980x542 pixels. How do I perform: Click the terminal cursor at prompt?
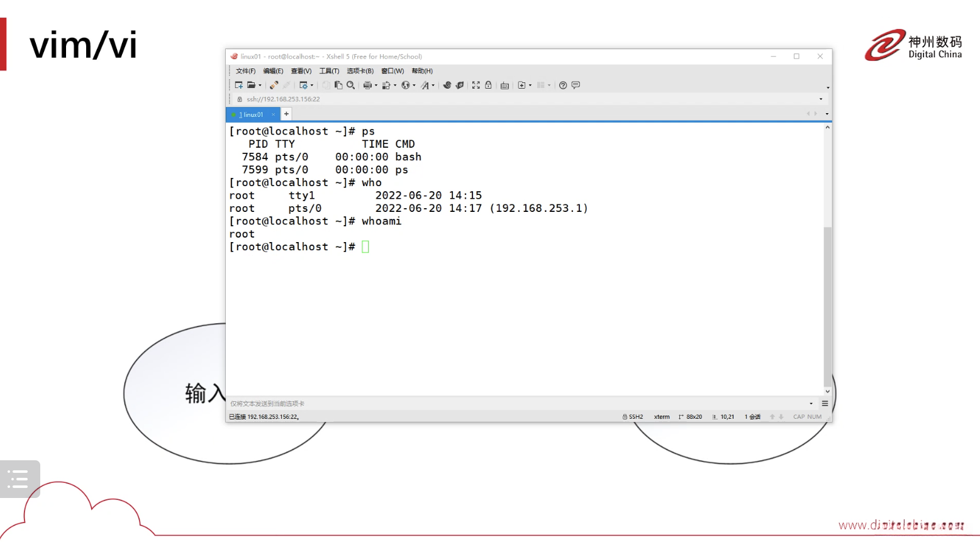[365, 247]
